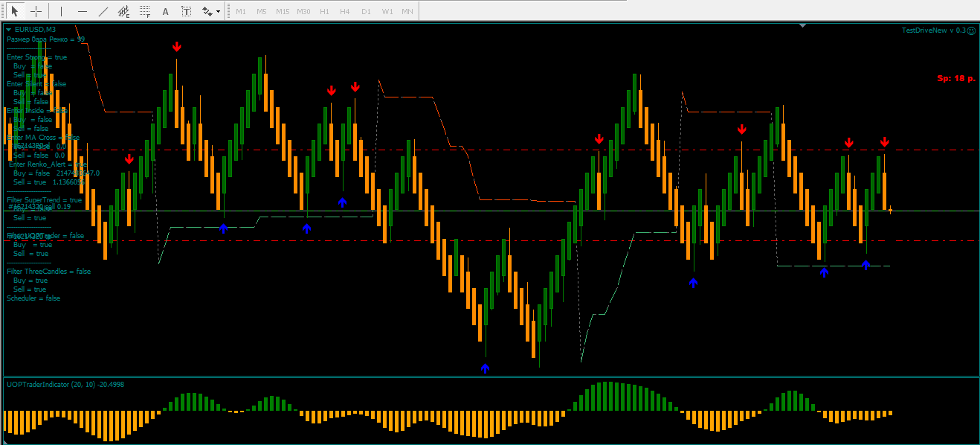Select the horizontal line tool

click(x=82, y=11)
